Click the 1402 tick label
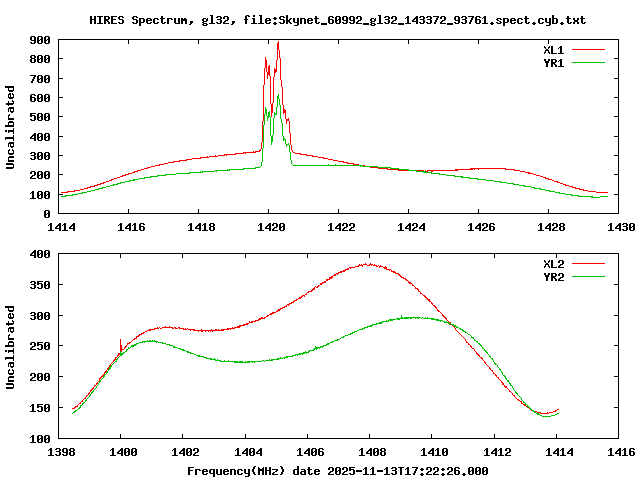The width and height of the screenshot is (640, 480). tap(185, 452)
